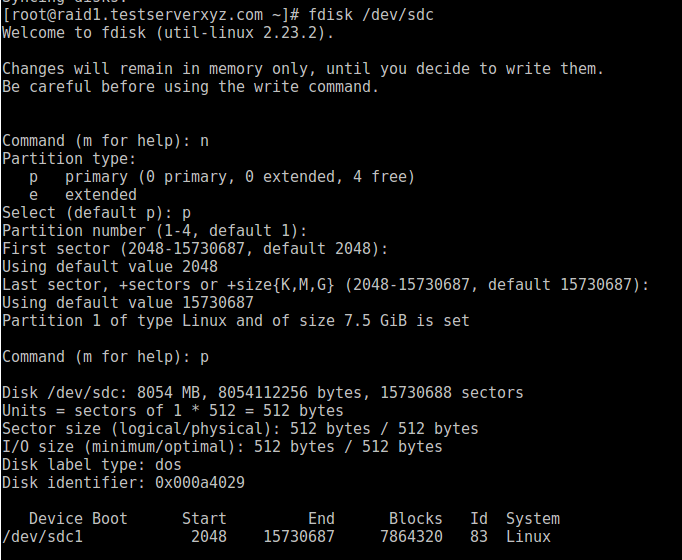The image size is (682, 560).
Task: Click the 'extended' partition type option line
Action: pos(83,195)
